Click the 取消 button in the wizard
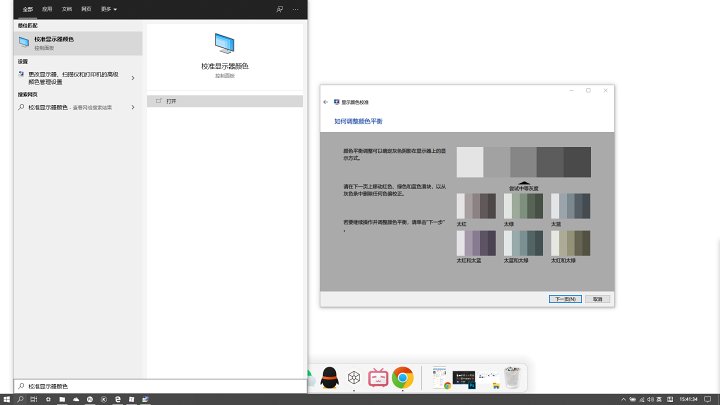 click(x=597, y=298)
